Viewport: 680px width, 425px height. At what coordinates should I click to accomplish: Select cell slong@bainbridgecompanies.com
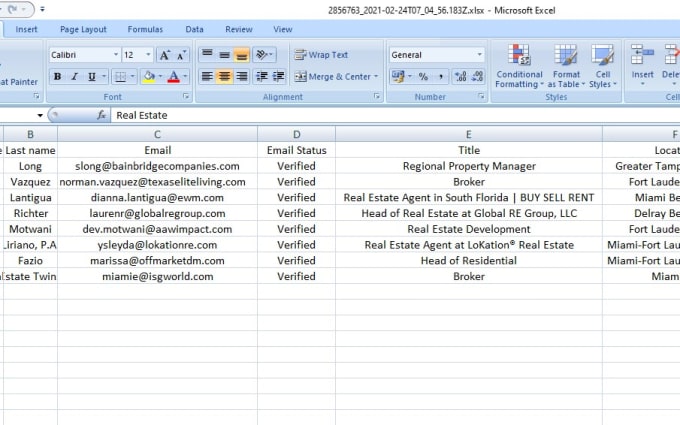point(157,166)
